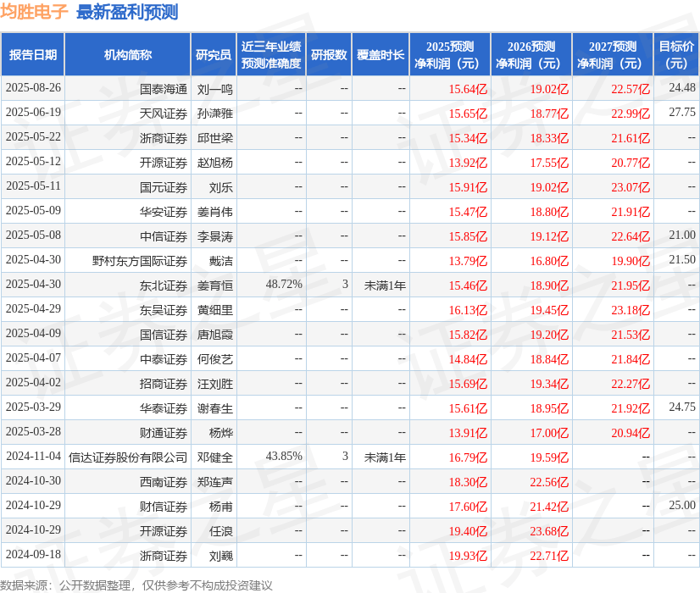This screenshot has width=700, height=593.
Task: Select researcher 刘一鸣 in the top row
Action: [216, 88]
